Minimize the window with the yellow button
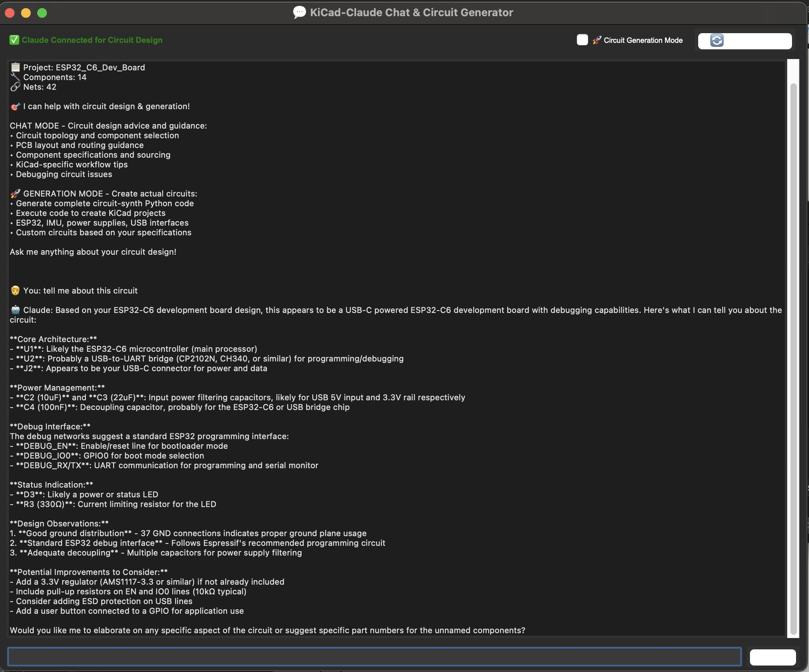 26,13
